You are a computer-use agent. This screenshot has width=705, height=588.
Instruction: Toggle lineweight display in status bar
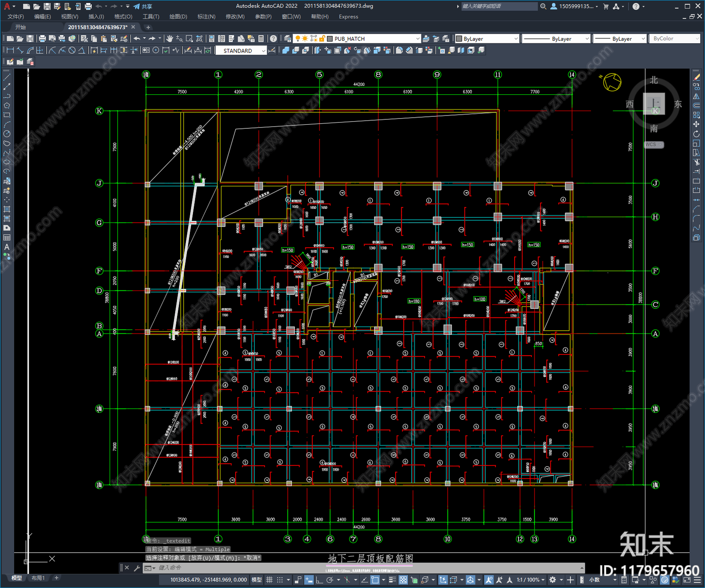(392, 580)
